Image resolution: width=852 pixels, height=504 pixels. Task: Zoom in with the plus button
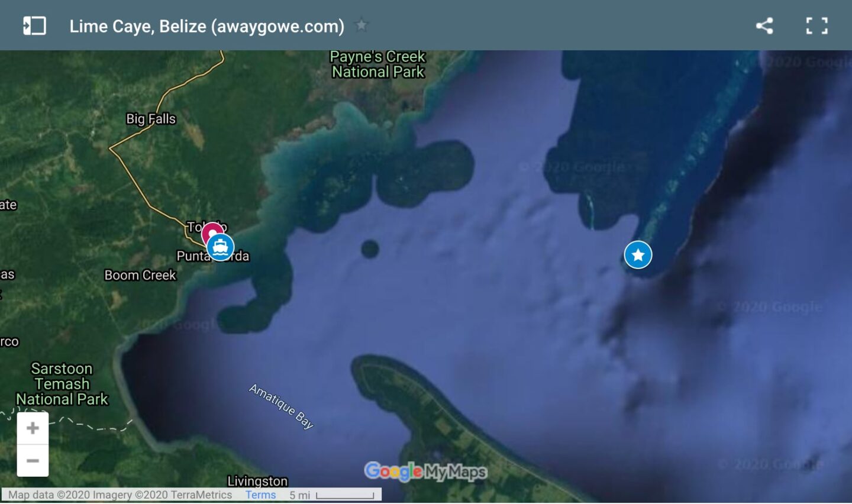[x=33, y=428]
